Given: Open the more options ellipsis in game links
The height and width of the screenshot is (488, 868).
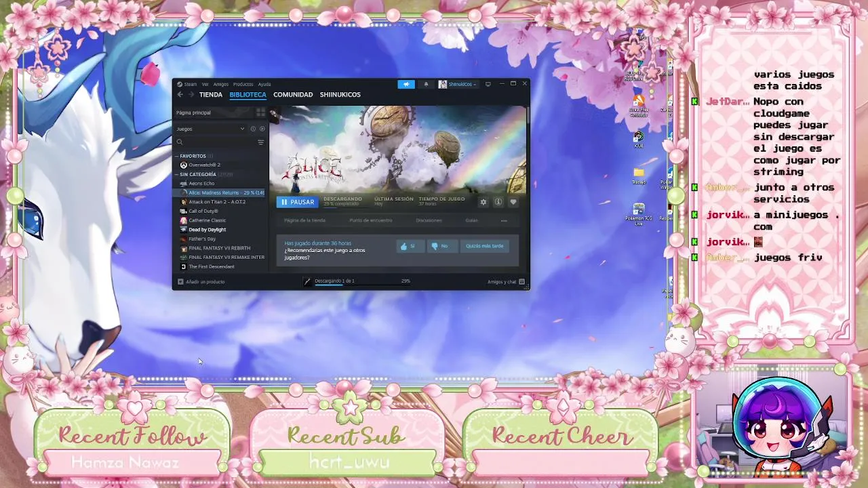Looking at the screenshot, I should click(504, 220).
